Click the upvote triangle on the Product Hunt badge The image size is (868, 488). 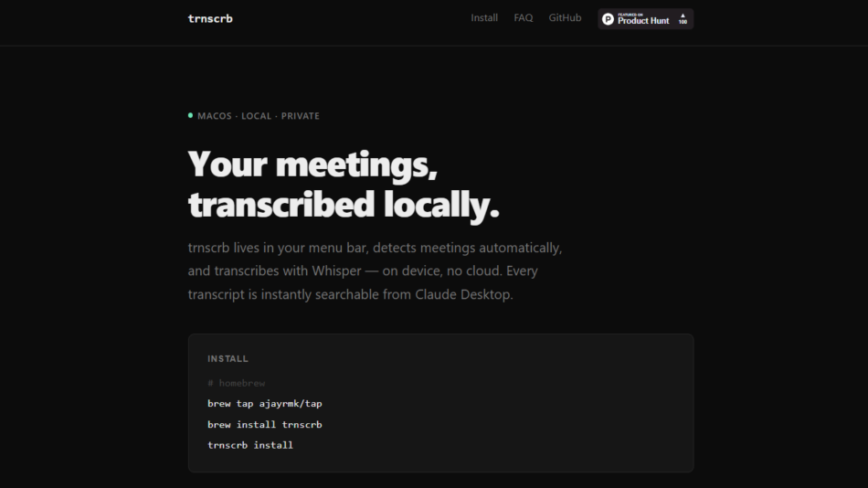tap(683, 16)
